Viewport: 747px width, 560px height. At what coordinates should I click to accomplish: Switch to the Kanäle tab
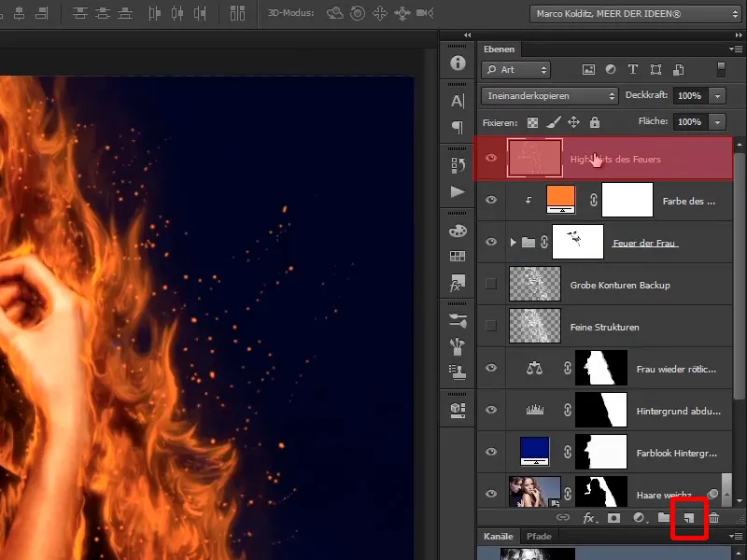(499, 536)
